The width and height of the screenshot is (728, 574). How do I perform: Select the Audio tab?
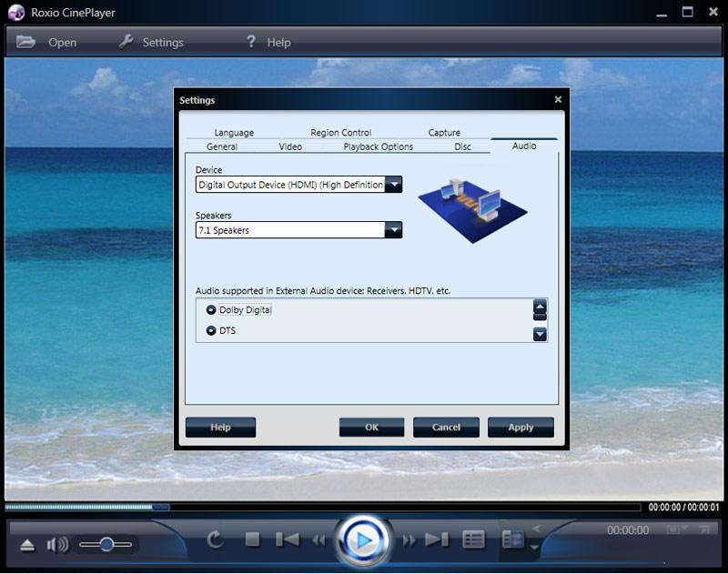(524, 146)
